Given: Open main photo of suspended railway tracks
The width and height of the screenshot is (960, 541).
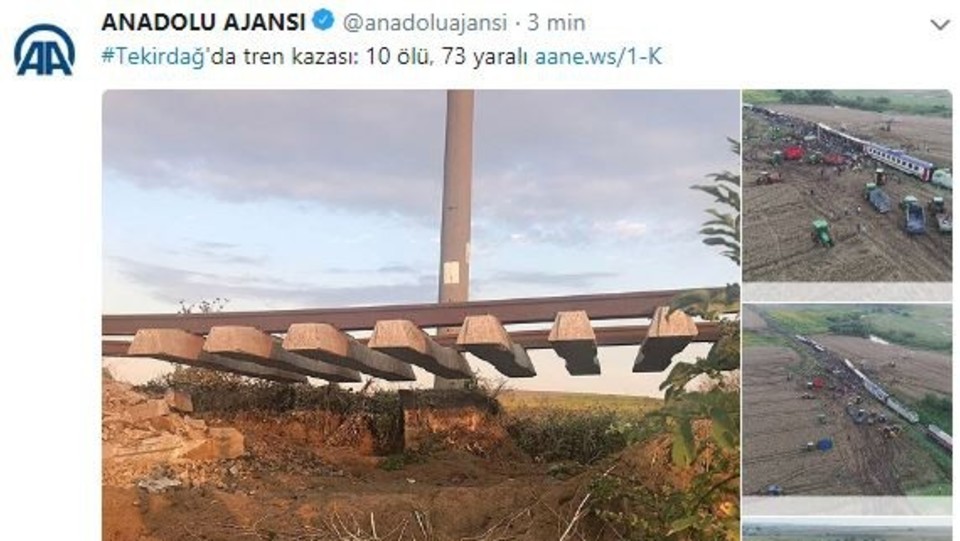Looking at the screenshot, I should pos(421,315).
